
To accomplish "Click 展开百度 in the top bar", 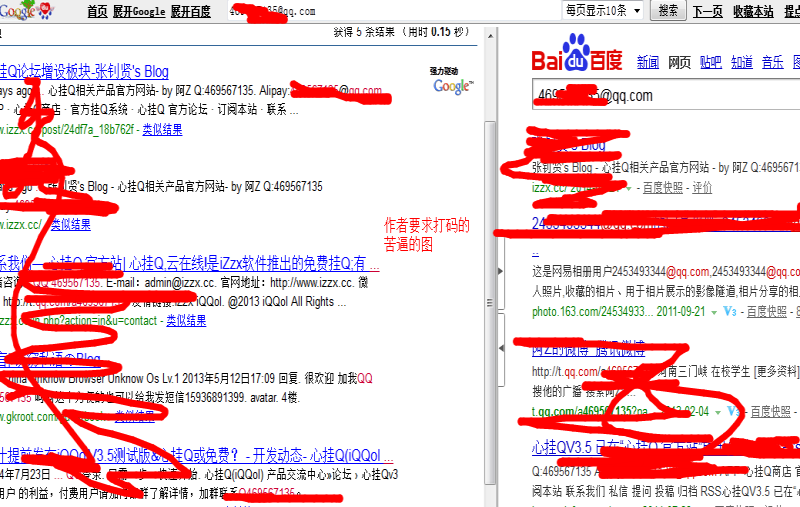I will click(x=190, y=11).
